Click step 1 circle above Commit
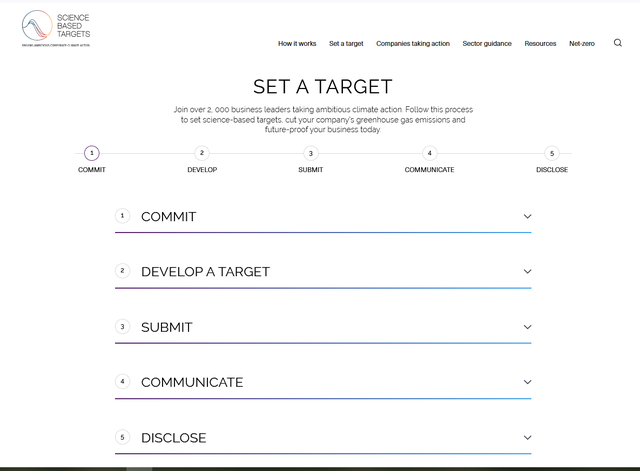Viewport: 640px width, 471px height. coord(92,153)
